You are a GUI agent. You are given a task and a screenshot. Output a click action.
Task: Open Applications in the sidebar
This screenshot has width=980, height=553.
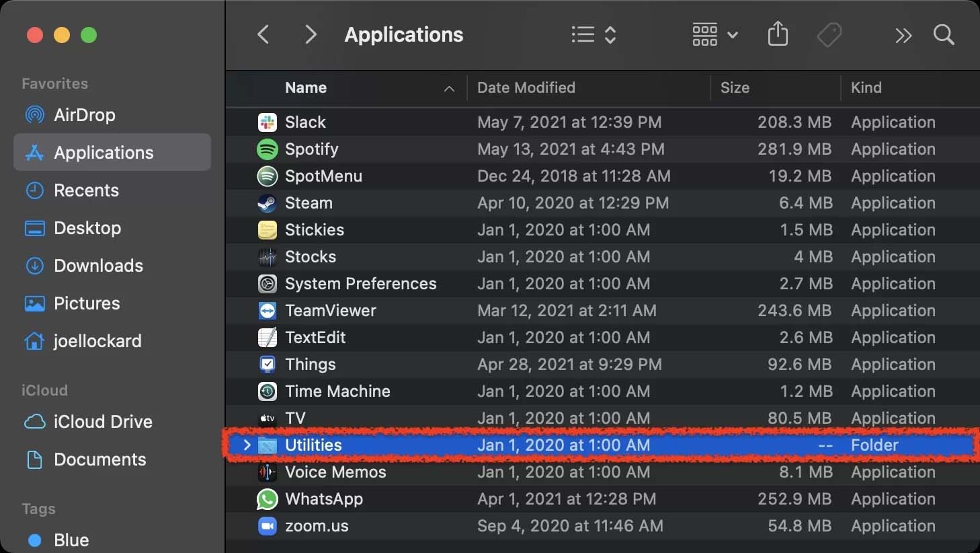coord(112,152)
